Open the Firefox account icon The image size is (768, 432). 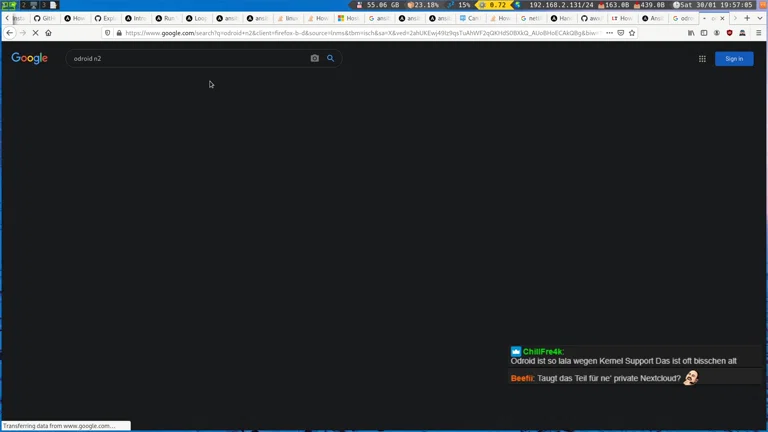717,33
